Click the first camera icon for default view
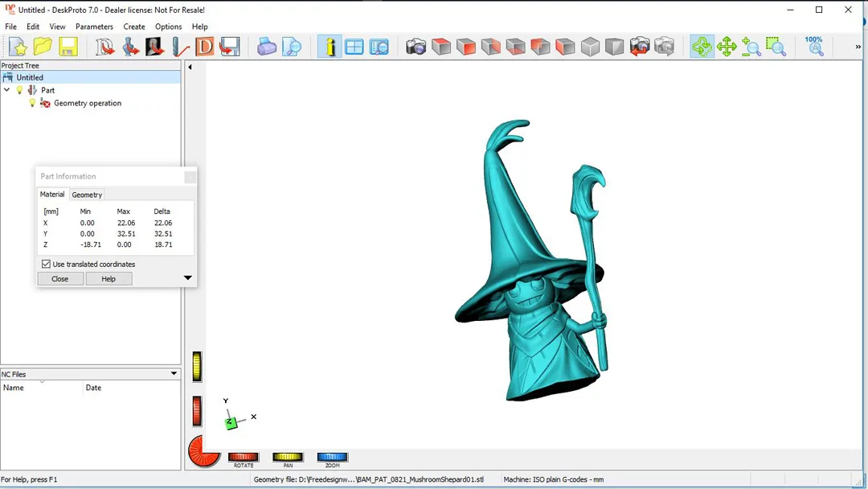This screenshot has height=489, width=868. click(x=416, y=47)
